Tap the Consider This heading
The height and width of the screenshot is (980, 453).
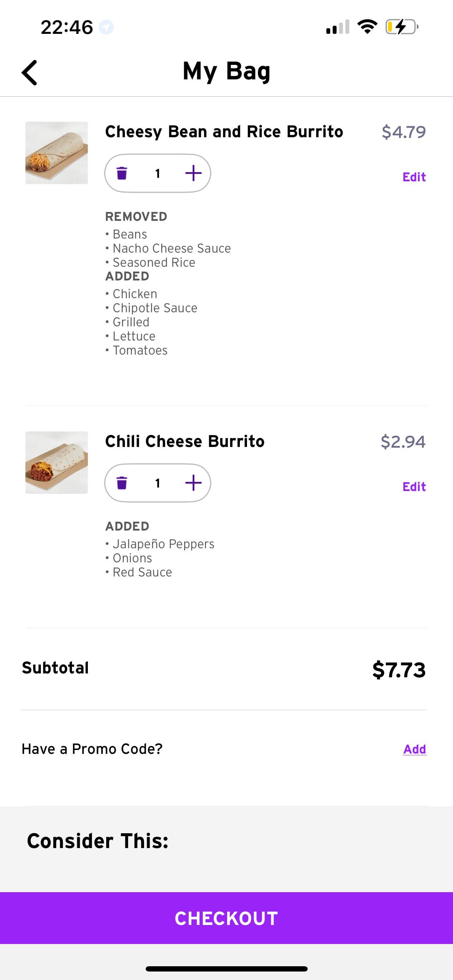pyautogui.click(x=97, y=841)
